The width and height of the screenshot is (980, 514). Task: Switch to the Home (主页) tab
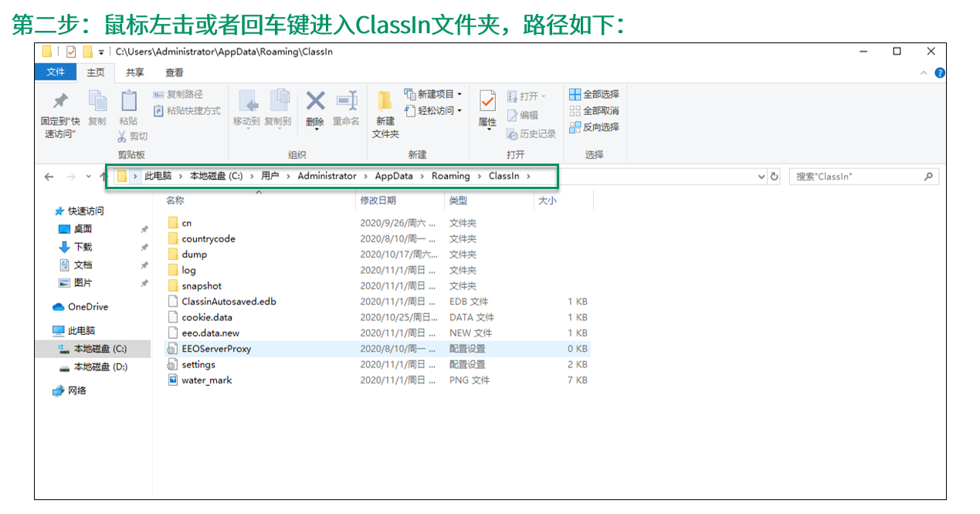click(x=96, y=73)
